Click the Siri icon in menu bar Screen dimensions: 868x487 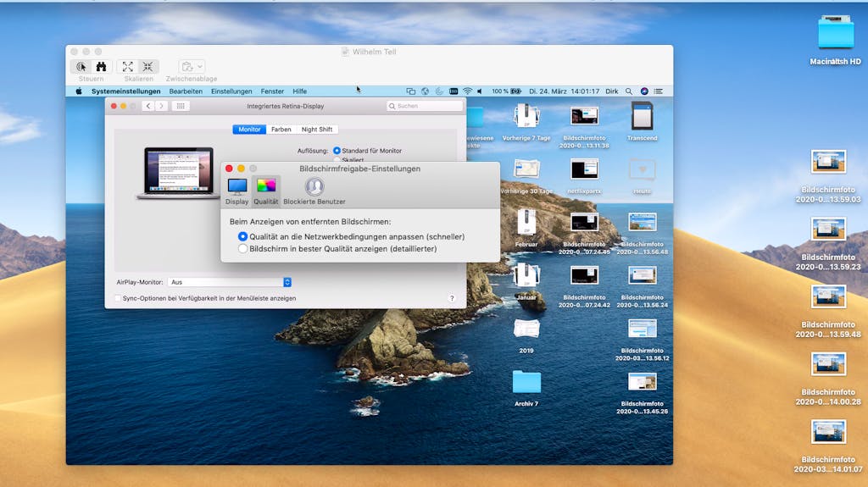click(644, 91)
